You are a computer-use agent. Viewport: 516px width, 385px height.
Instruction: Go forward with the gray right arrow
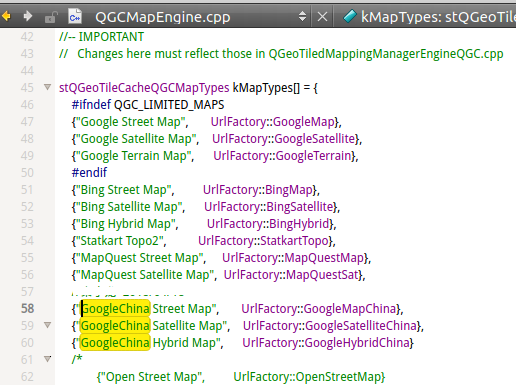point(28,16)
